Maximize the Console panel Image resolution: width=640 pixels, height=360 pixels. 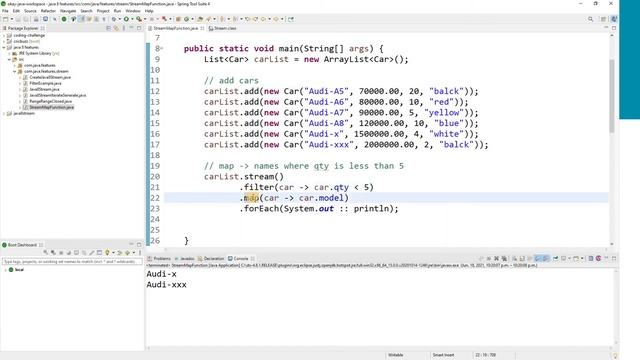614,258
